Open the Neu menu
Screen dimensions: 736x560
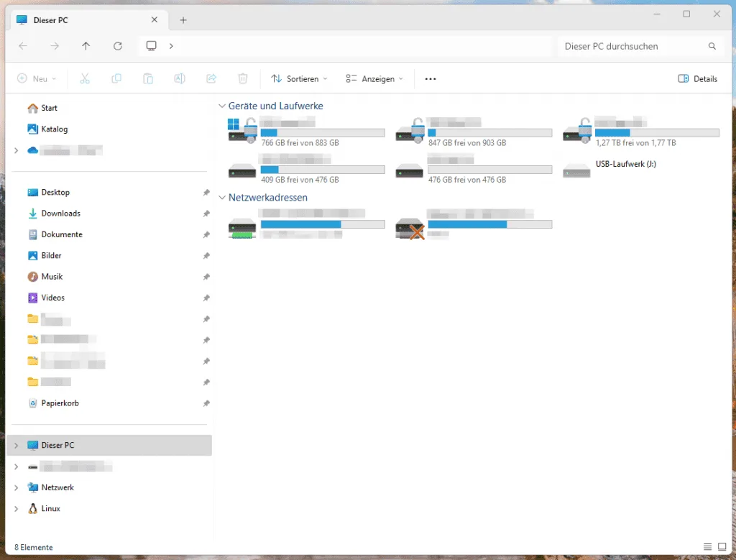(36, 78)
